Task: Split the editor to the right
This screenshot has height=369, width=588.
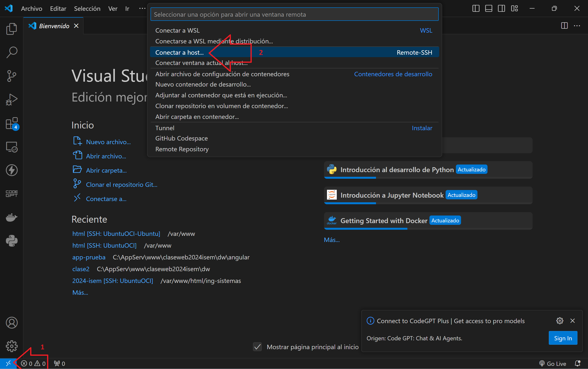Action: (x=564, y=25)
